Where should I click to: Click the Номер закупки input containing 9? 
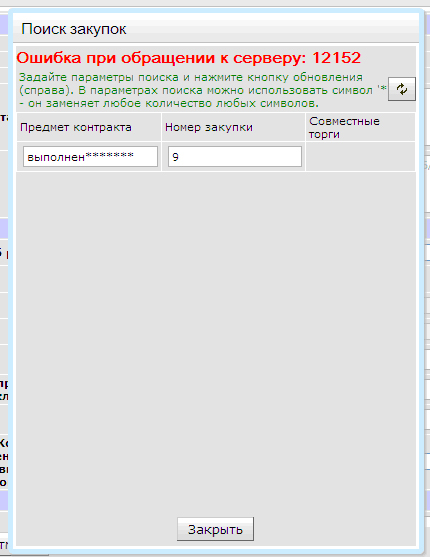click(235, 157)
